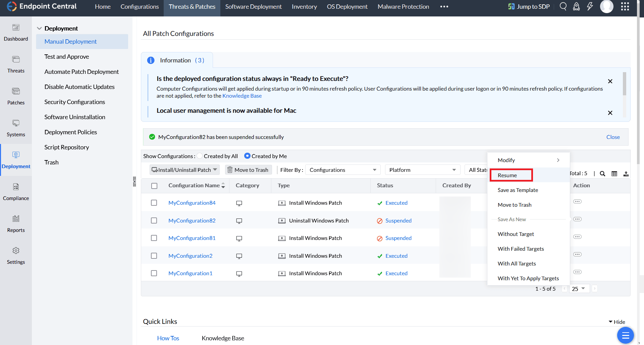Choose Resume from the context menu
Screen dimensions: 644x345
[507, 175]
